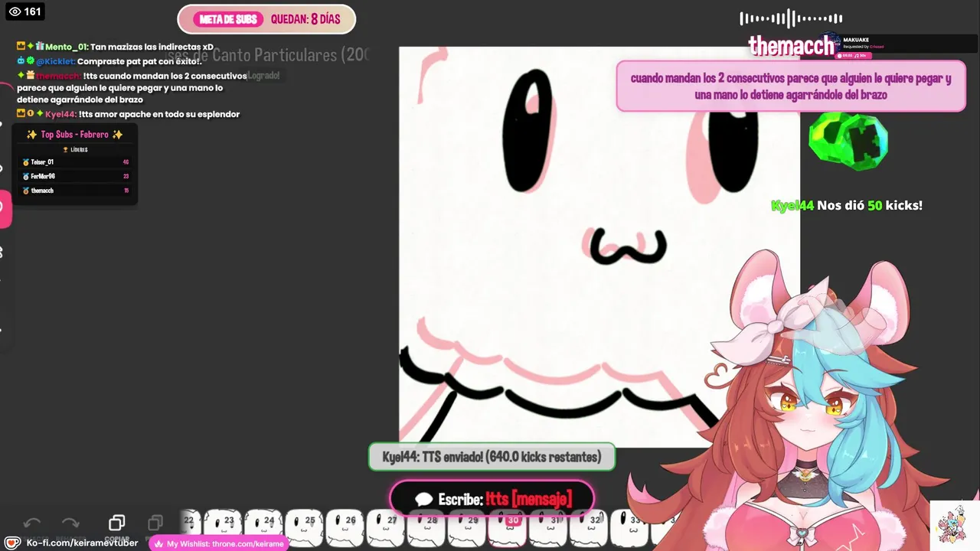980x551 pixels.
Task: Select frame 25 thumbnail
Action: [305, 527]
